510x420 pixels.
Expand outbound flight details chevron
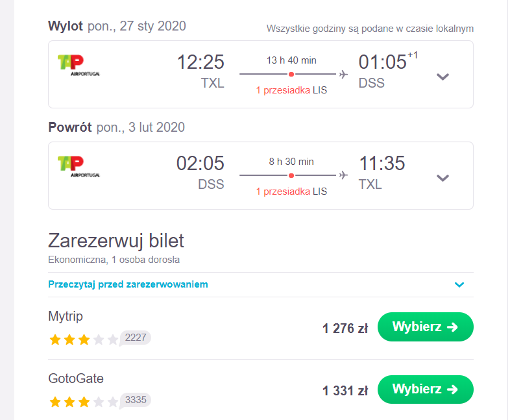coord(443,77)
